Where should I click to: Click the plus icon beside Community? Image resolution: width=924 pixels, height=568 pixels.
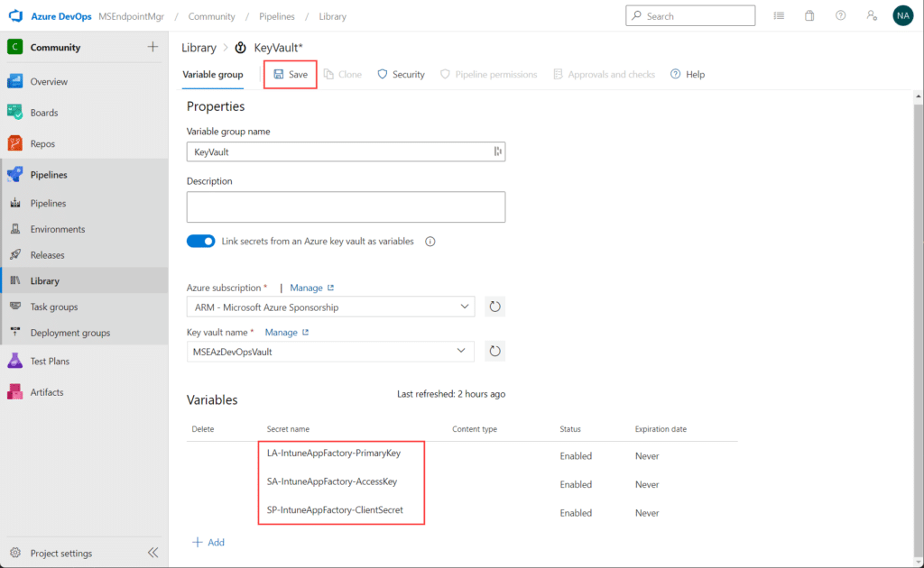coord(152,47)
